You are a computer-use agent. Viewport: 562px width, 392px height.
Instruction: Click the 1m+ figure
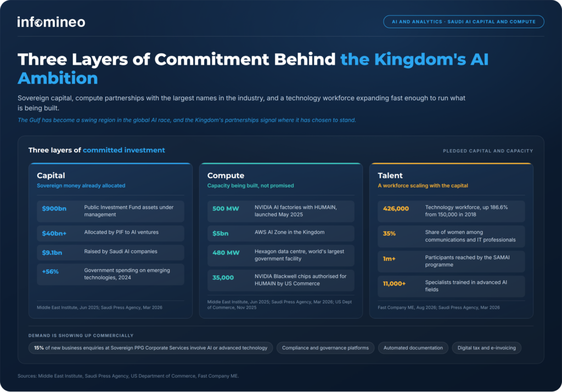pyautogui.click(x=389, y=258)
